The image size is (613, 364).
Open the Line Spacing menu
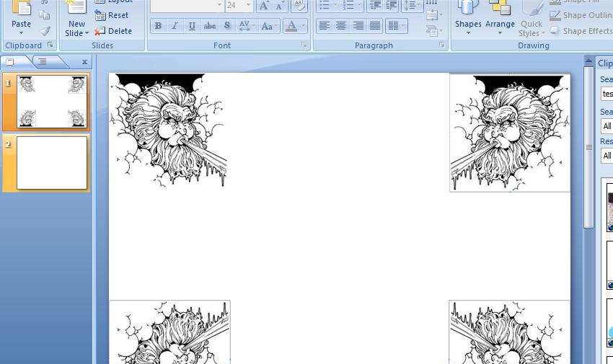click(411, 6)
